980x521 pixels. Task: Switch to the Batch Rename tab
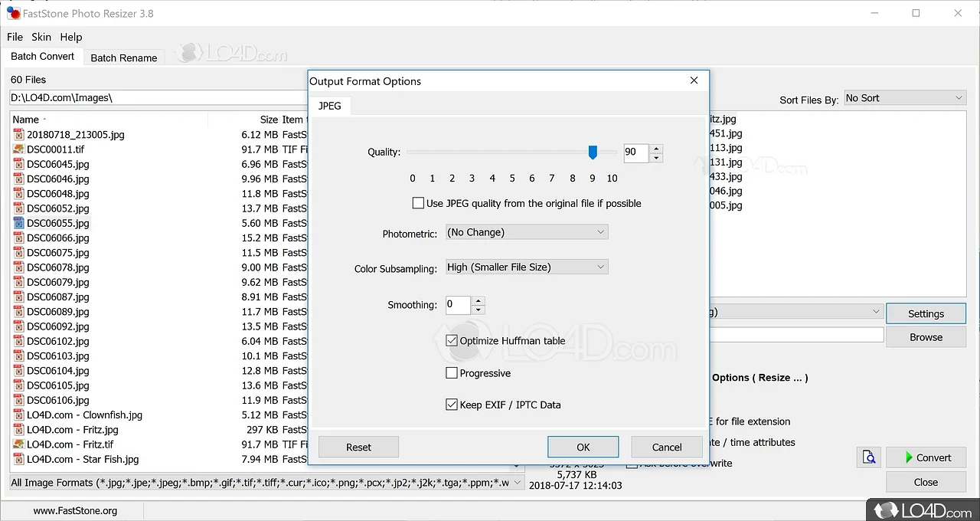[x=123, y=57]
